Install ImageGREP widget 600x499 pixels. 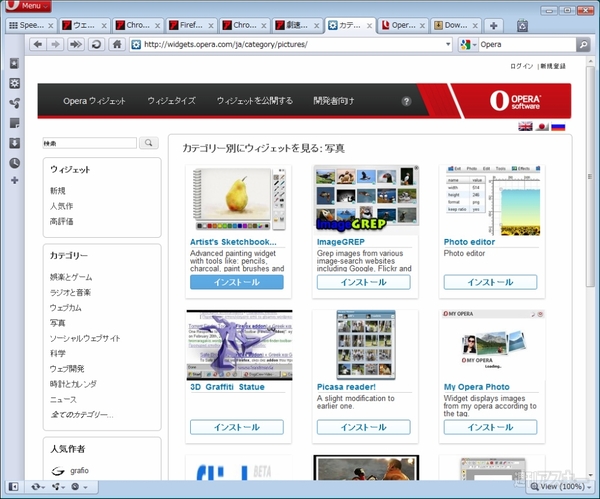[364, 282]
